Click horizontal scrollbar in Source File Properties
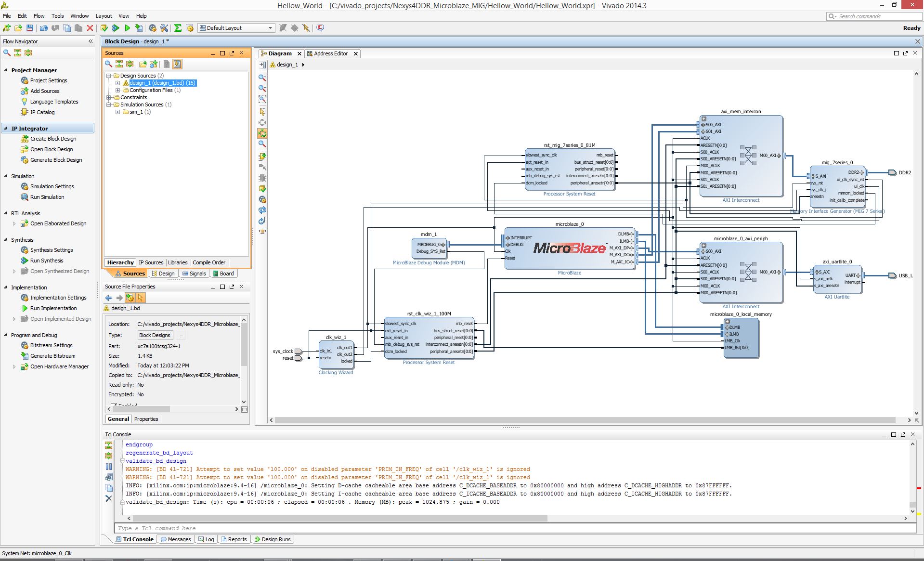Image resolution: width=924 pixels, height=561 pixels. click(141, 409)
